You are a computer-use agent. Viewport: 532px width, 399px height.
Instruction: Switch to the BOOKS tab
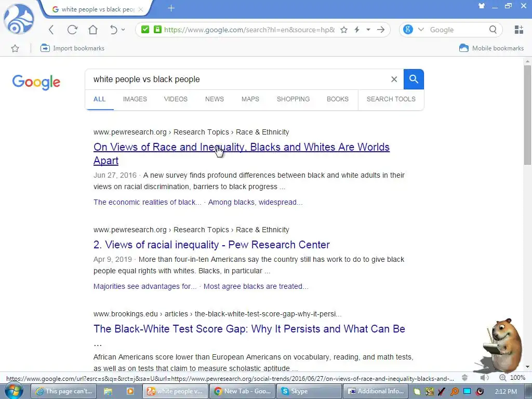point(338,99)
